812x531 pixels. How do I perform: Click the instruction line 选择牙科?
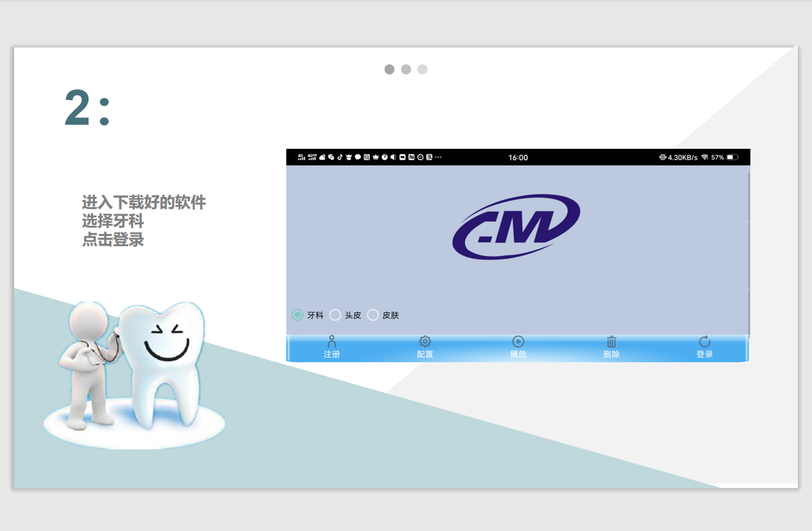tap(113, 221)
